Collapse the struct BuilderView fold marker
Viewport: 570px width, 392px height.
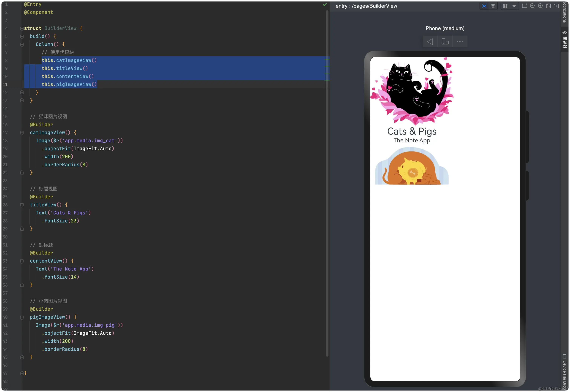click(x=22, y=28)
